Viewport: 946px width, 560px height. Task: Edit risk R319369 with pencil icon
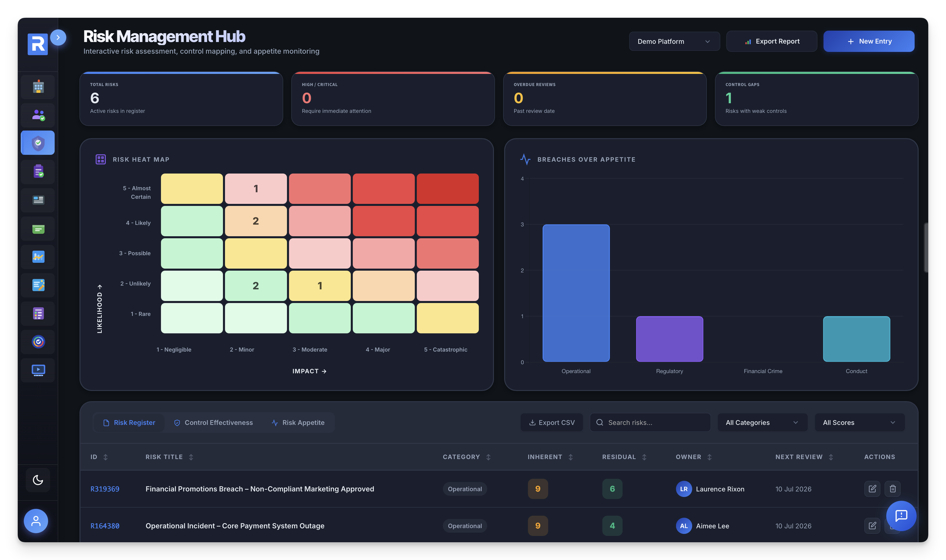872,489
